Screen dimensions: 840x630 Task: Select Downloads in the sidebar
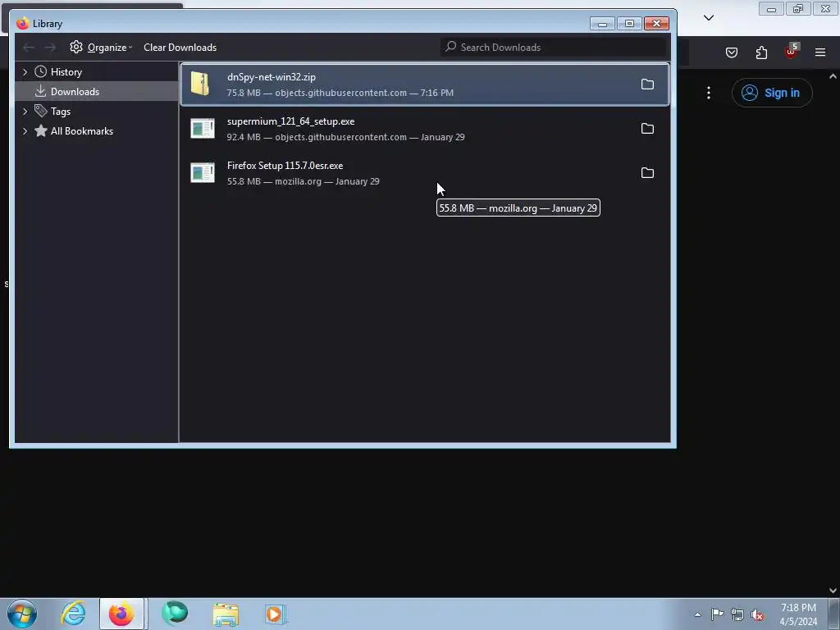(x=75, y=92)
